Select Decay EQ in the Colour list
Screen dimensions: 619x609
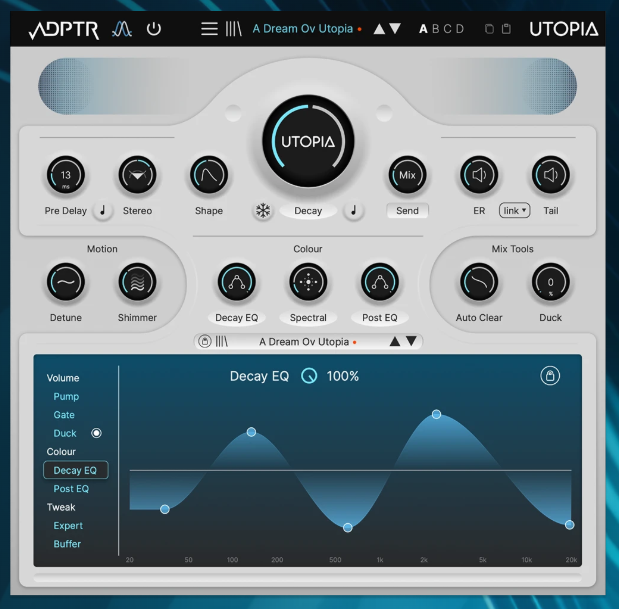(x=75, y=470)
